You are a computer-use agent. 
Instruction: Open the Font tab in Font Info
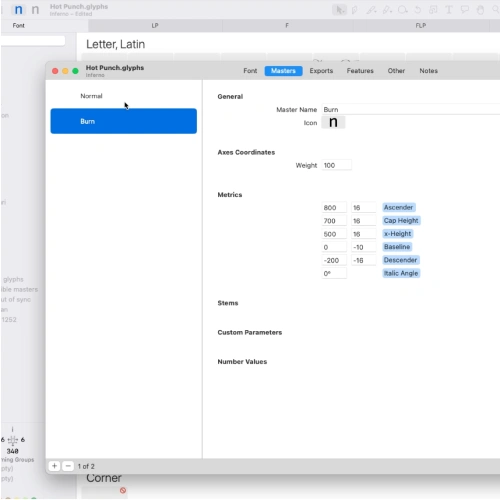(x=250, y=71)
